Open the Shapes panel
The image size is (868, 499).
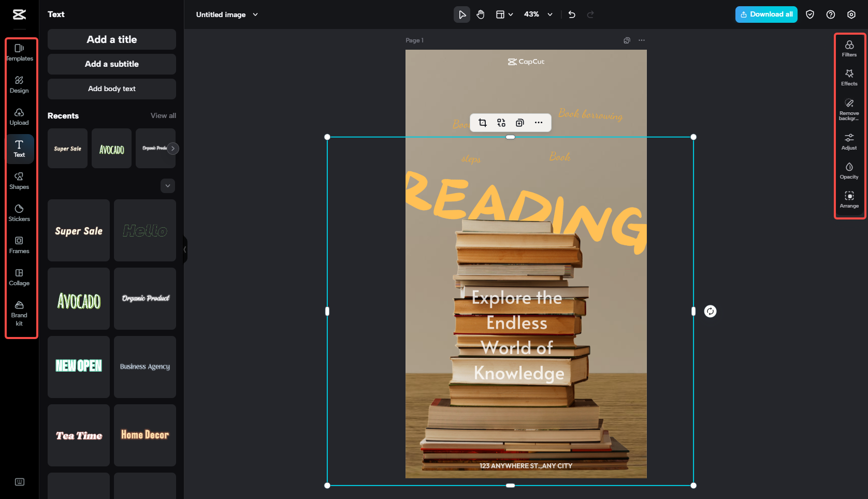point(19,181)
